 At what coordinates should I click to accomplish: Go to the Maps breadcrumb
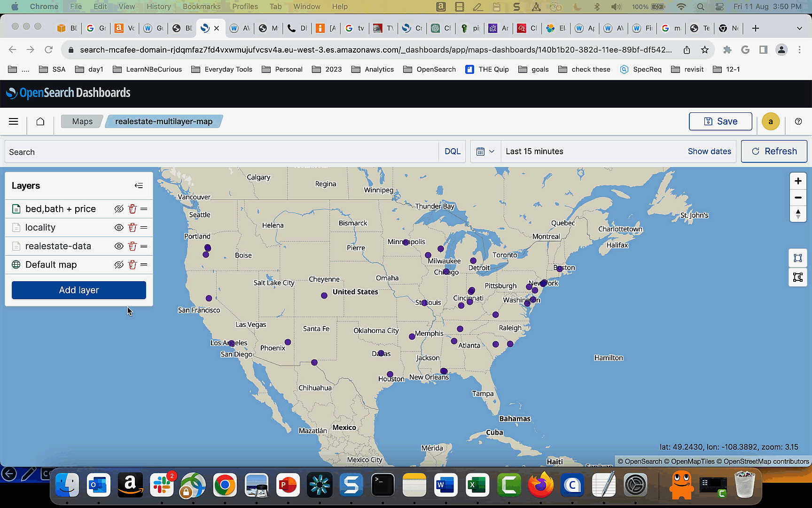[x=82, y=121]
